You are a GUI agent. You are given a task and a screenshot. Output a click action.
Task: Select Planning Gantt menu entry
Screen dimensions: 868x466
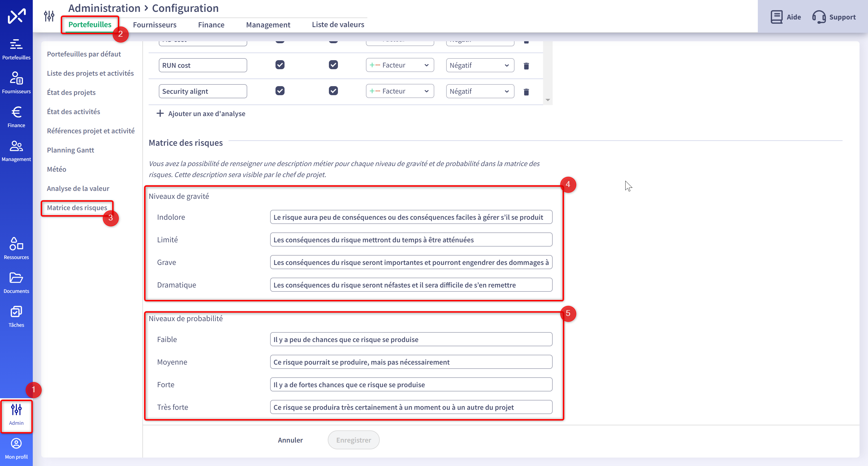(x=70, y=150)
